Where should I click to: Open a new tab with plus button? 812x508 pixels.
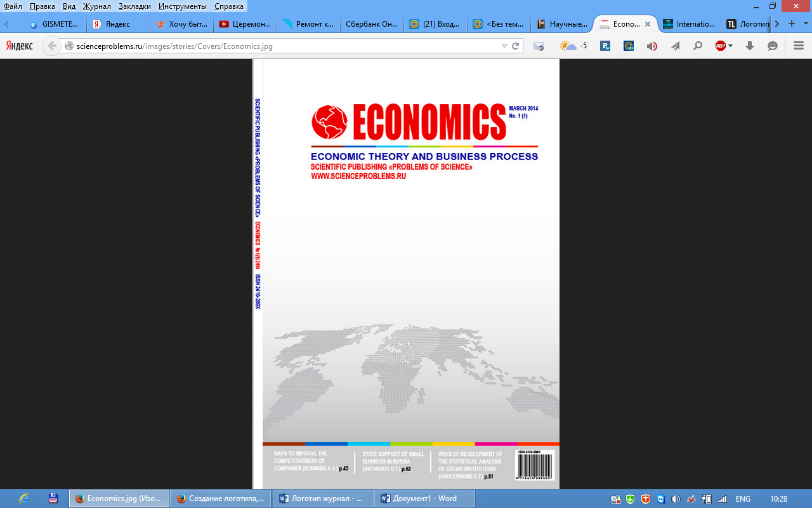pos(791,23)
